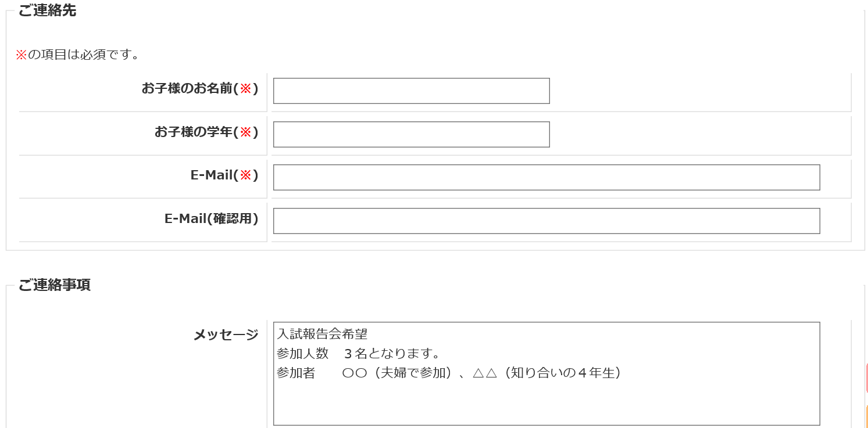The image size is (868, 428).
Task: Click empty space at bottom of メッセージ textarea
Action: click(546, 407)
